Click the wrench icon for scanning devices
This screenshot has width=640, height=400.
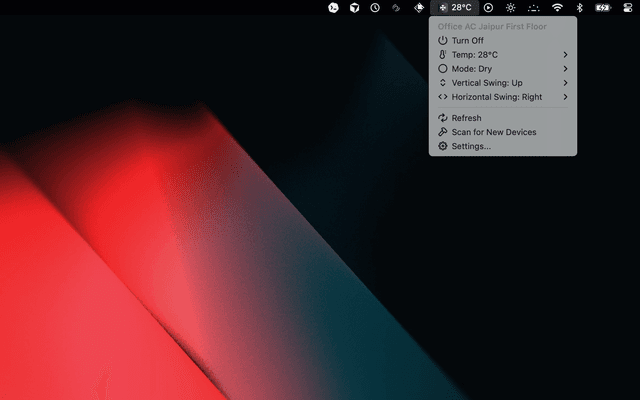pos(442,132)
